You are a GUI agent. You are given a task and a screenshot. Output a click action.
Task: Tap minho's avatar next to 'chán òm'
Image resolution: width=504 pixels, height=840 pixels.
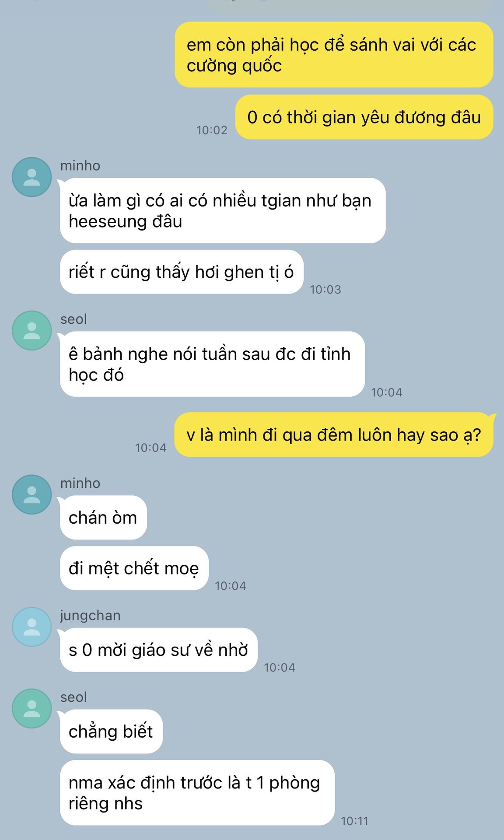[x=31, y=494]
